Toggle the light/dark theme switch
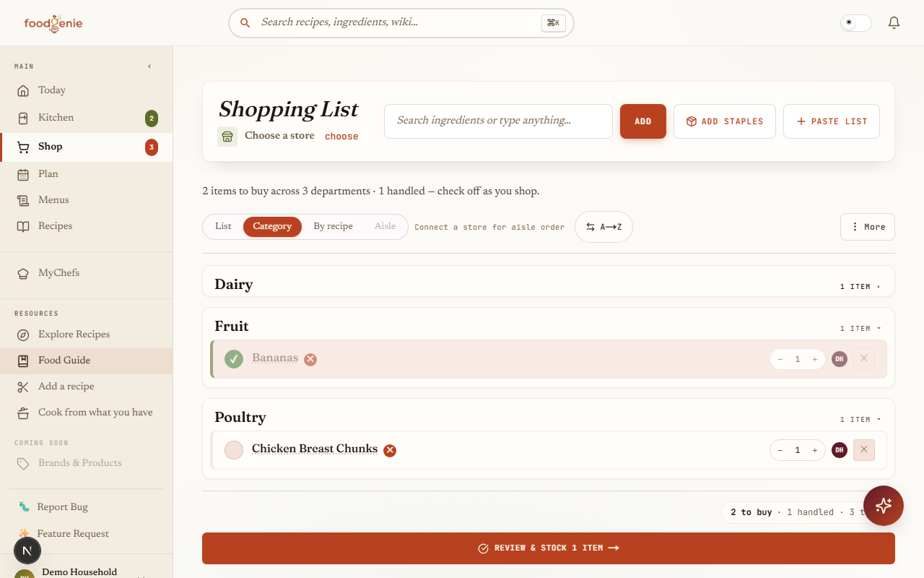 [856, 23]
